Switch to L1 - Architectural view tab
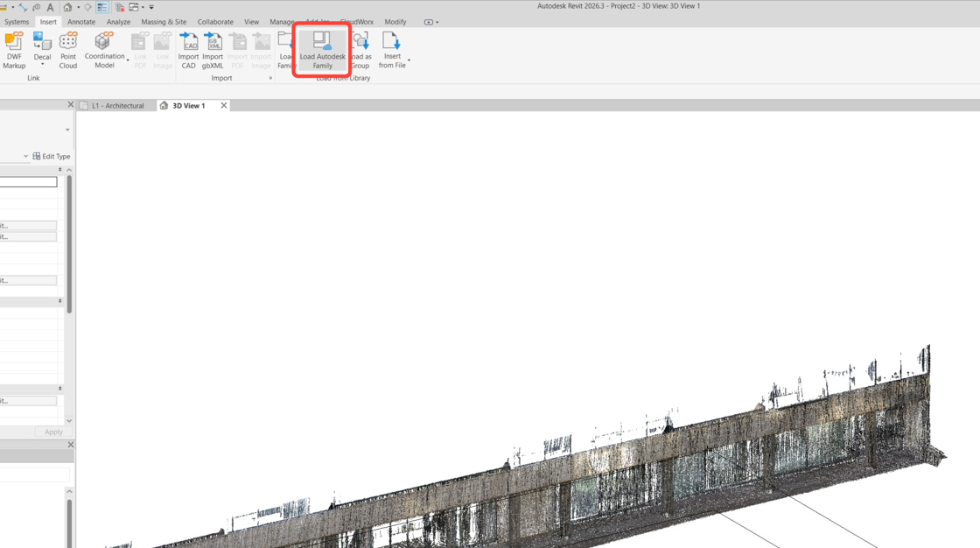Viewport: 980px width, 548px height. (x=117, y=106)
